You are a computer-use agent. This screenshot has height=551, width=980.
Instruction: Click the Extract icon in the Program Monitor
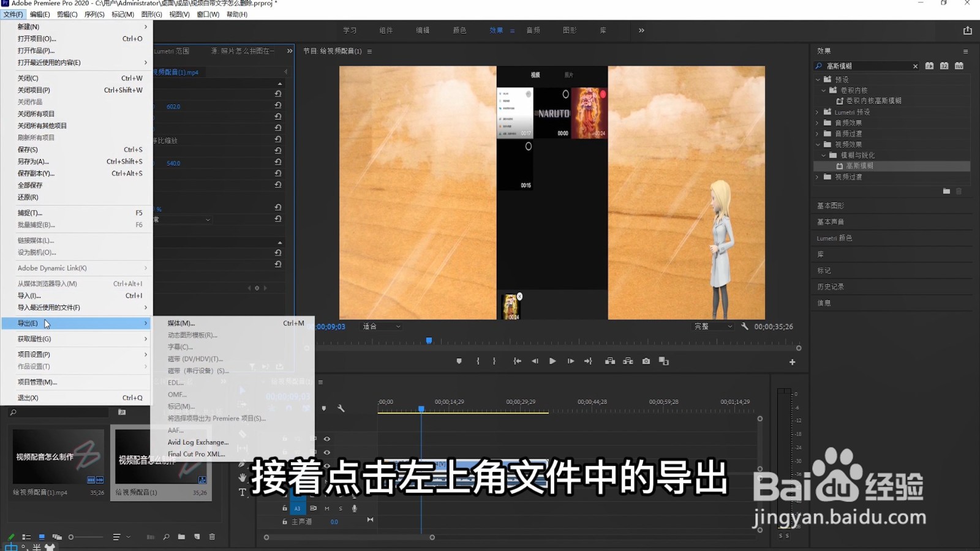pos(627,361)
